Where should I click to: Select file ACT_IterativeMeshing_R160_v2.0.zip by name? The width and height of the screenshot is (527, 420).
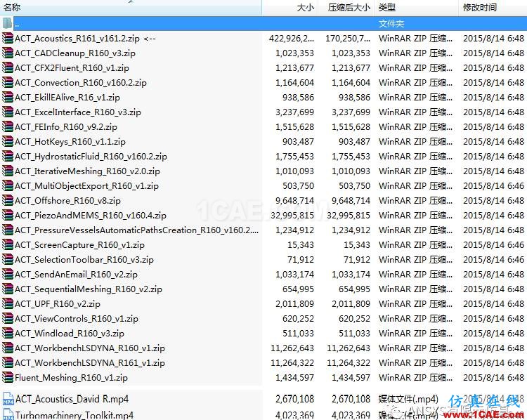click(x=87, y=171)
